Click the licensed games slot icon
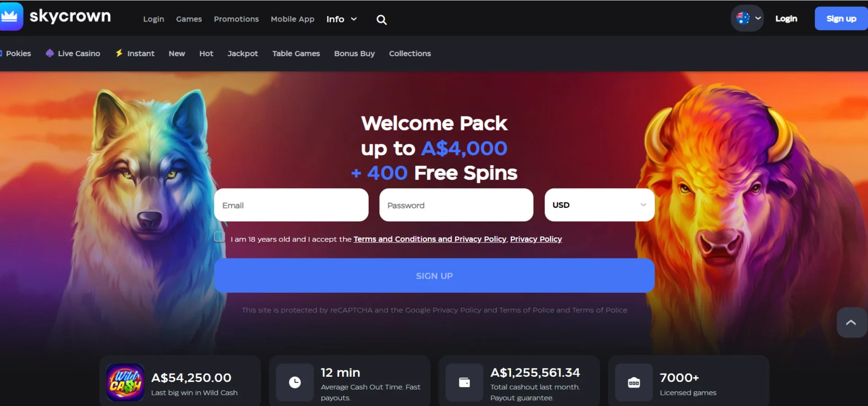This screenshot has height=406, width=868. [x=634, y=382]
